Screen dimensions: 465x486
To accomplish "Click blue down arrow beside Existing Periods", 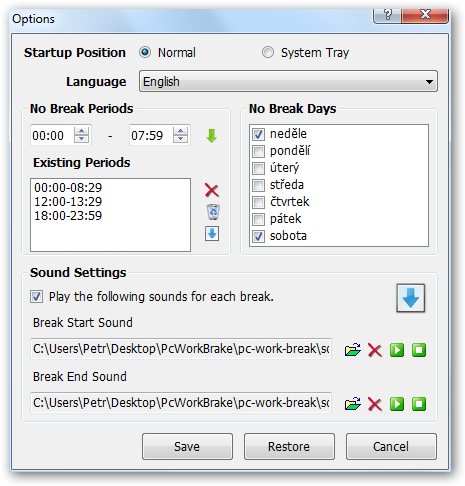I will coord(212,233).
